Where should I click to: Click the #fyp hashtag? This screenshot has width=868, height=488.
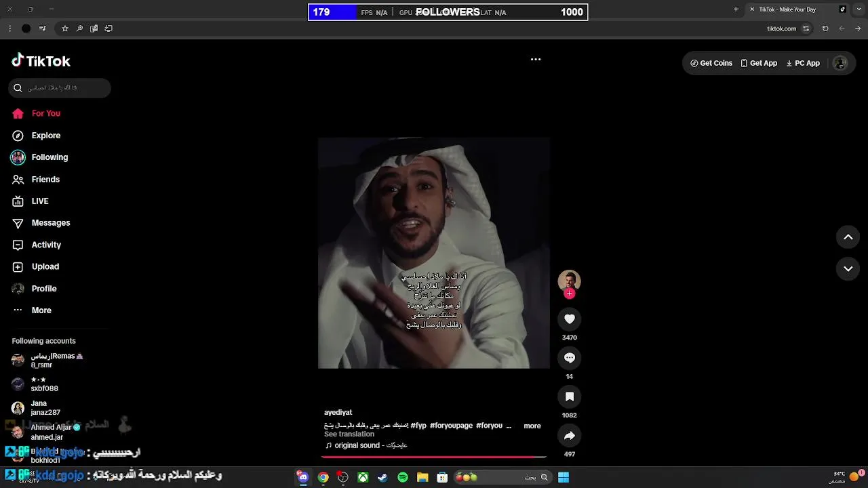(x=418, y=426)
